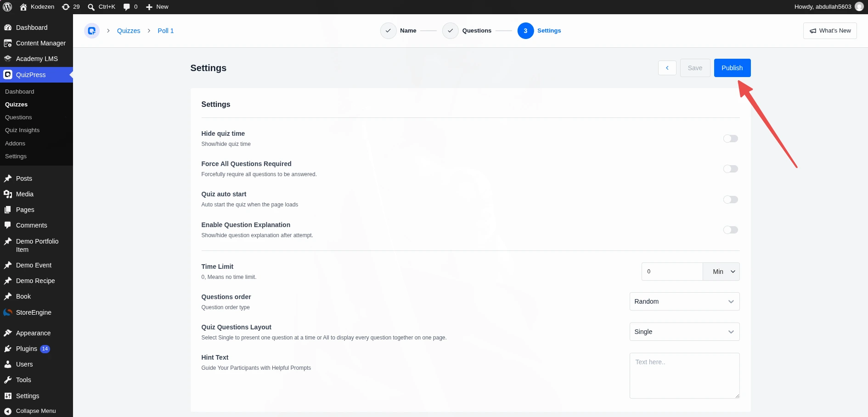The width and height of the screenshot is (868, 417).
Task: Click the Questions step checkmark circle
Action: (x=451, y=31)
